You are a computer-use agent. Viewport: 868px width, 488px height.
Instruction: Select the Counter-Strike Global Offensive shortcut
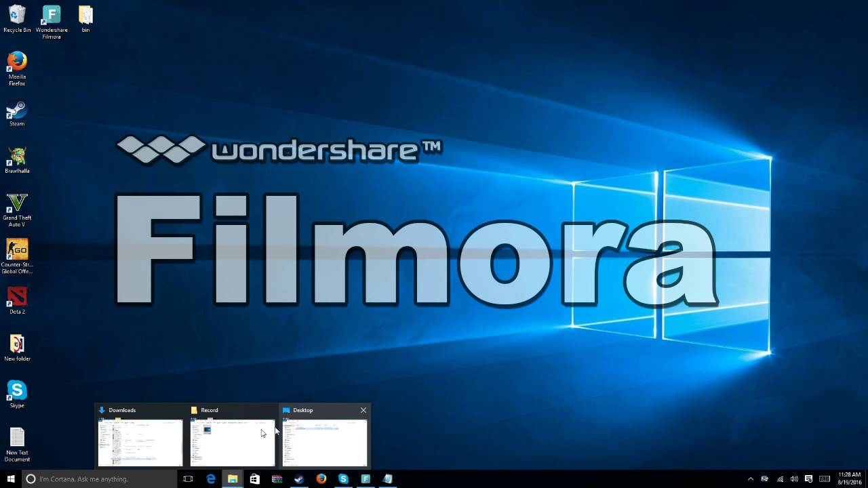(17, 257)
